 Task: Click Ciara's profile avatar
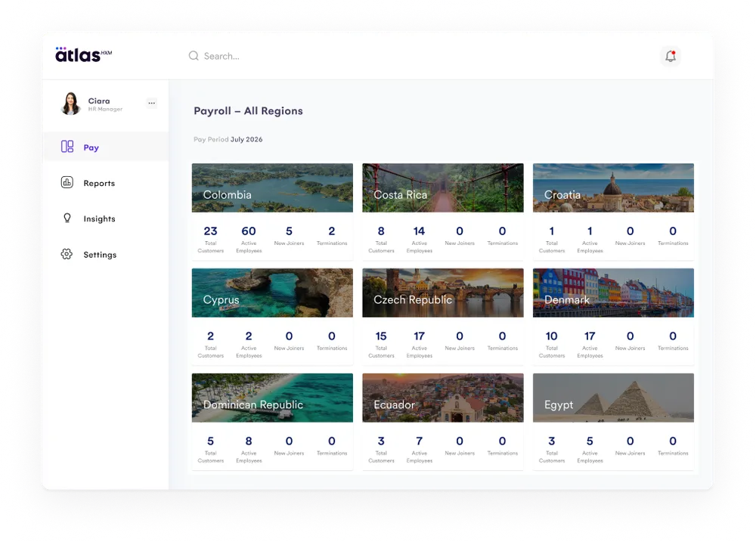(x=71, y=104)
